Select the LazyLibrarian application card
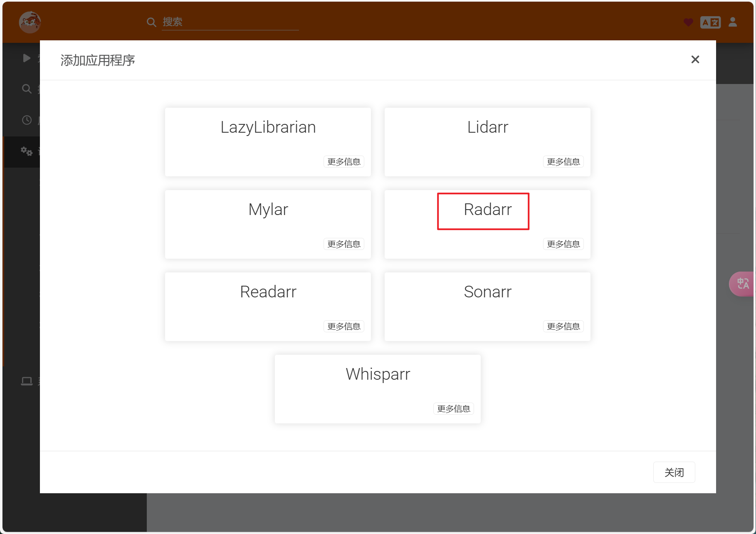The height and width of the screenshot is (534, 756). (x=268, y=142)
